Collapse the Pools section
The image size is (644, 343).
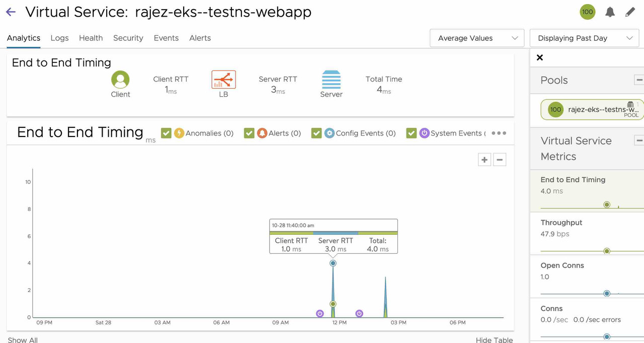click(x=639, y=80)
